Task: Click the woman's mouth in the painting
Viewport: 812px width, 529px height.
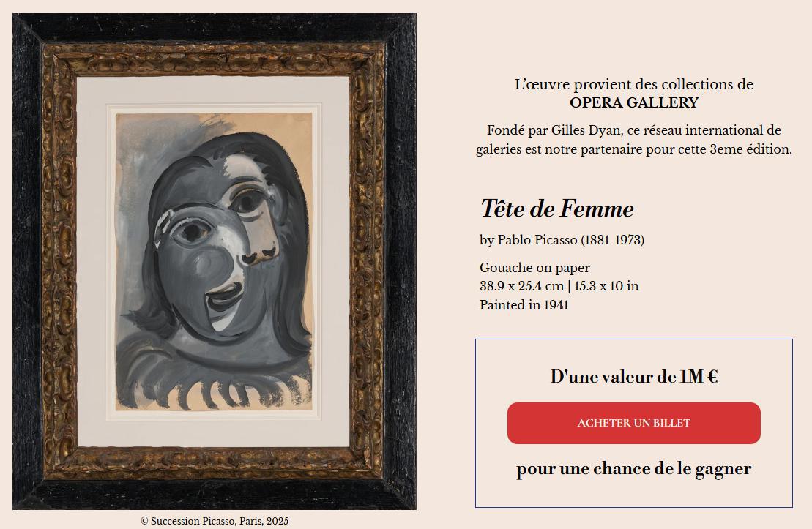Action: pyautogui.click(x=225, y=297)
